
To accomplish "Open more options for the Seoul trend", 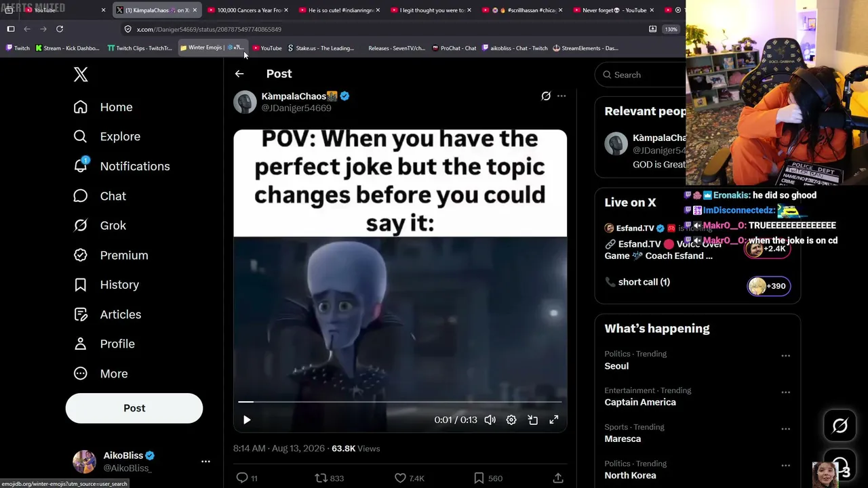I will pyautogui.click(x=785, y=356).
